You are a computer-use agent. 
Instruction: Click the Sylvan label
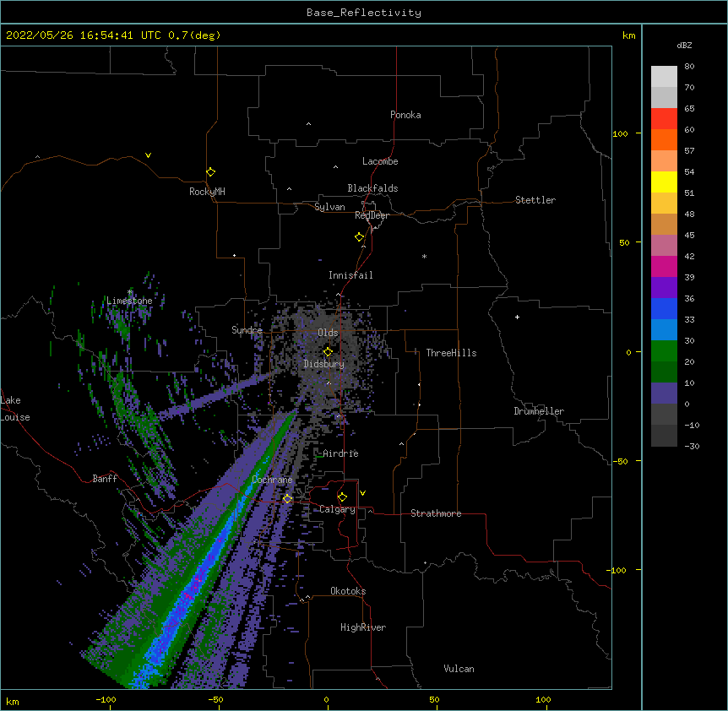coord(329,207)
